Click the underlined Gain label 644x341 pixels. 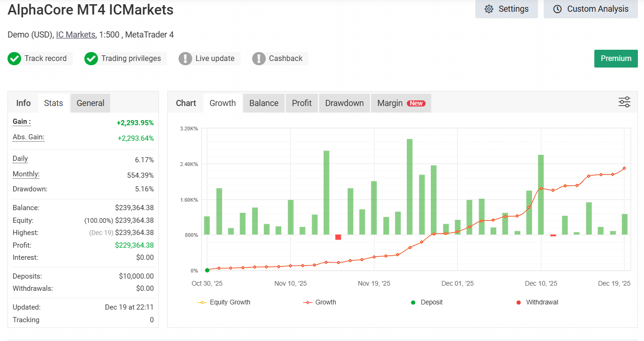coord(21,122)
